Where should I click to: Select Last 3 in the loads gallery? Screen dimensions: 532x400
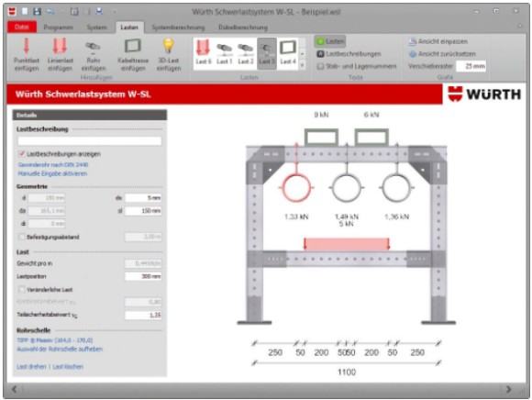coord(267,53)
